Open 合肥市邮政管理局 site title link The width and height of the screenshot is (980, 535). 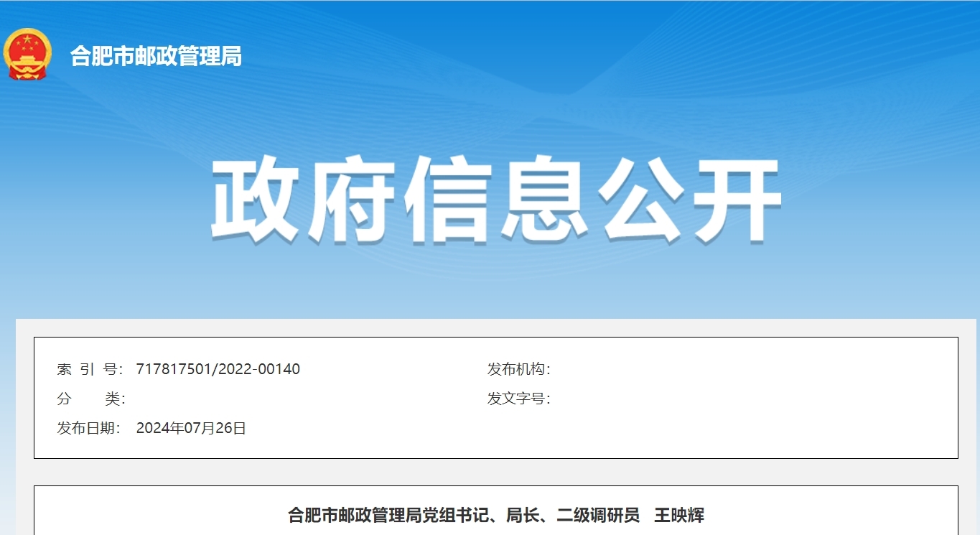pyautogui.click(x=156, y=55)
